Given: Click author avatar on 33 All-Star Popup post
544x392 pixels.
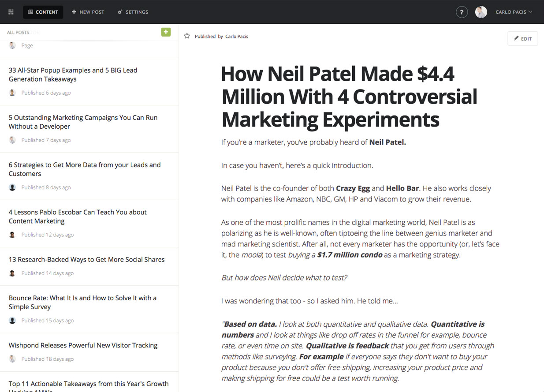Looking at the screenshot, I should pyautogui.click(x=12, y=93).
